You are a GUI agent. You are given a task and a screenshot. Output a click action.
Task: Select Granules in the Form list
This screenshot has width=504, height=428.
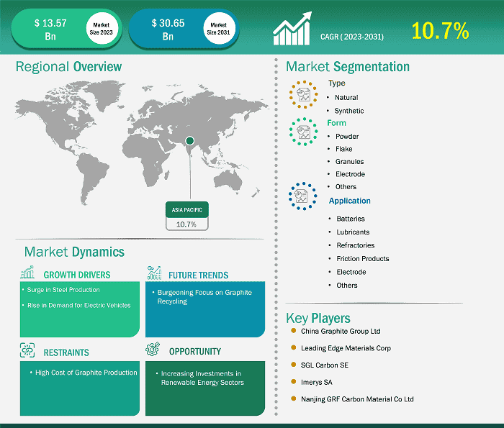350,162
